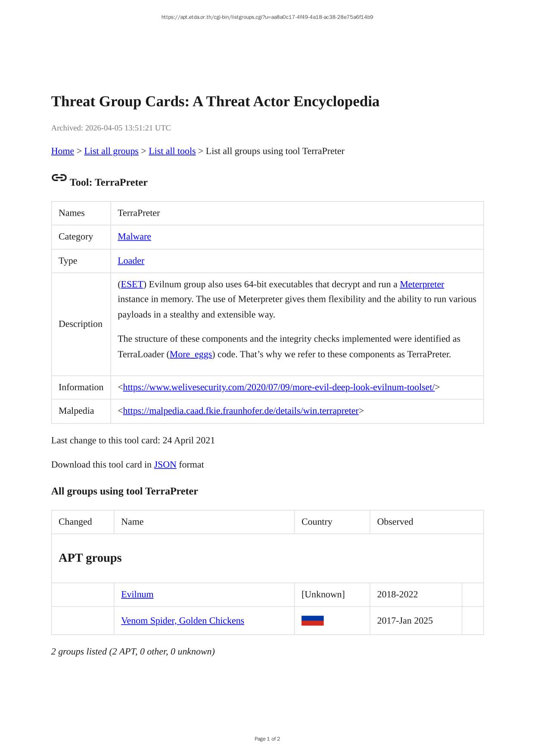This screenshot has height=756, width=535.
Task: Click the chain link icon beside Tool: TerraPreter
Action: (59, 178)
